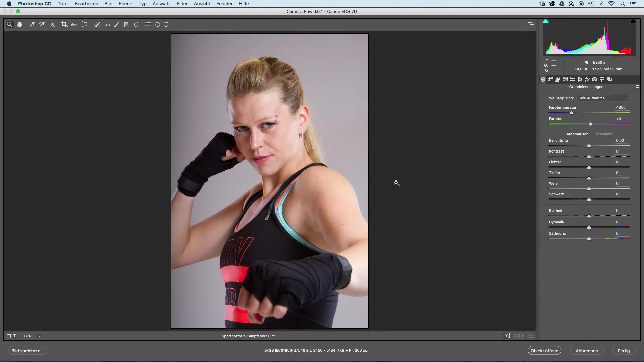Toggle before/after preview Y button
644x362 pixels.
pos(506,336)
